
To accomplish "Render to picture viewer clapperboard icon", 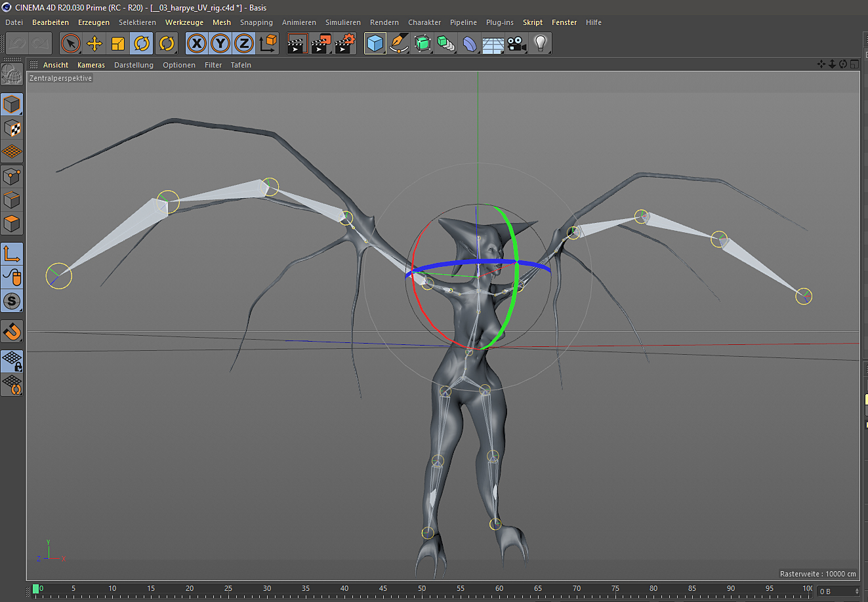I will point(321,44).
